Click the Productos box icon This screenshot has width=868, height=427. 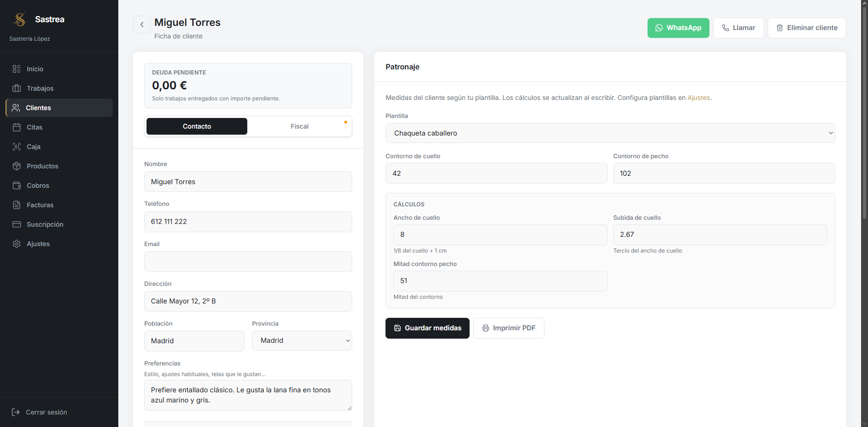tap(17, 166)
